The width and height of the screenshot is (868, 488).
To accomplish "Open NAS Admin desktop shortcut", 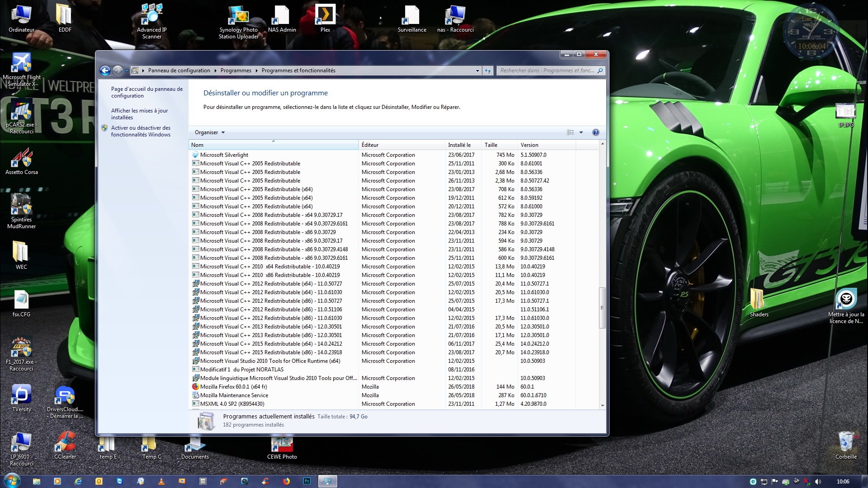I will tap(282, 19).
